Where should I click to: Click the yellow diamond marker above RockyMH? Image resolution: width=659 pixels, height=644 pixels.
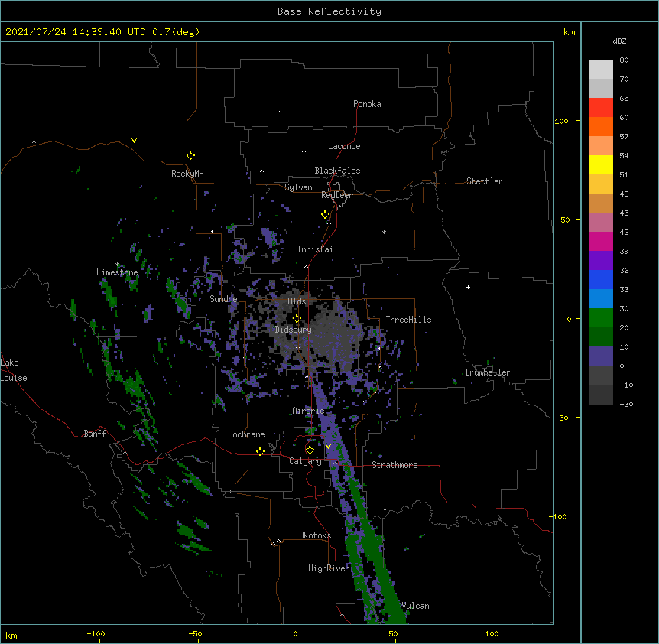pos(190,155)
